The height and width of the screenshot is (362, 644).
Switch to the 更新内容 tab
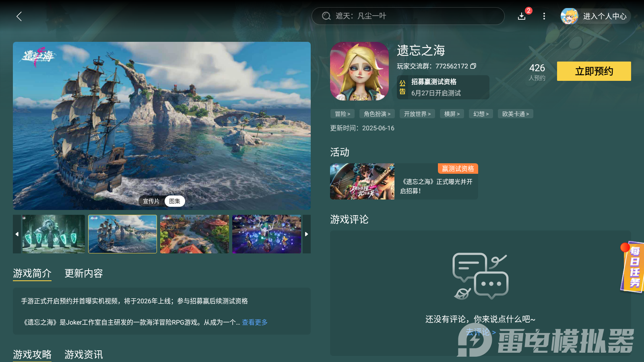83,274
